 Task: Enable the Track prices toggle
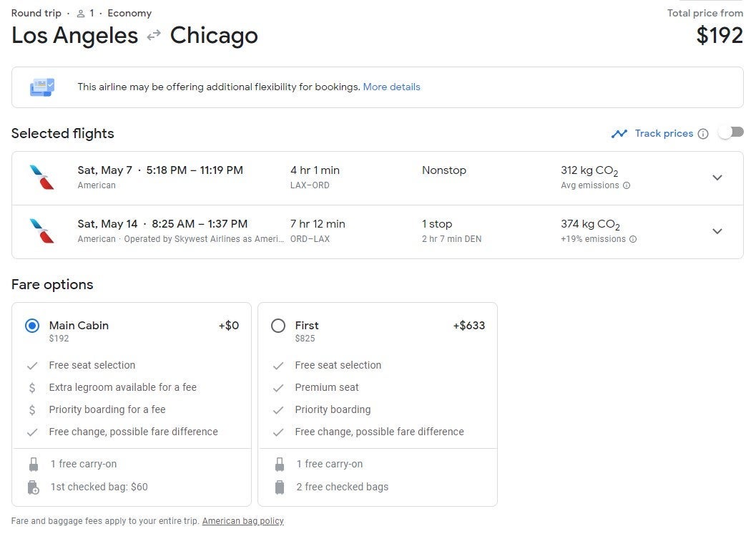coord(731,132)
